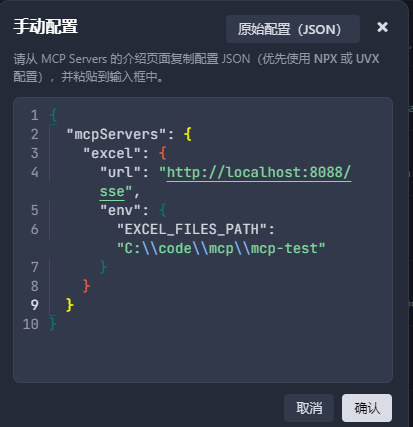
Task: Place cursor on the "mcpServers" key
Action: 116,134
